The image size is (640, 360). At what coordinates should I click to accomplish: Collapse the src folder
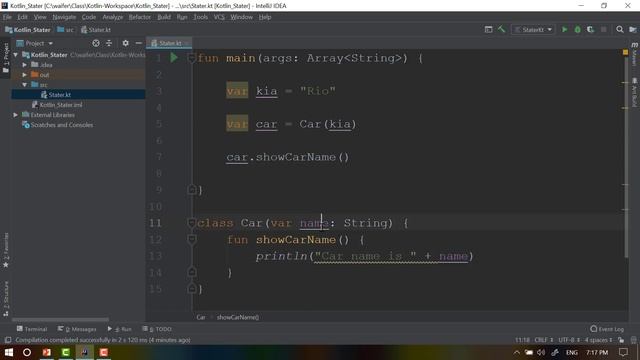(25, 84)
